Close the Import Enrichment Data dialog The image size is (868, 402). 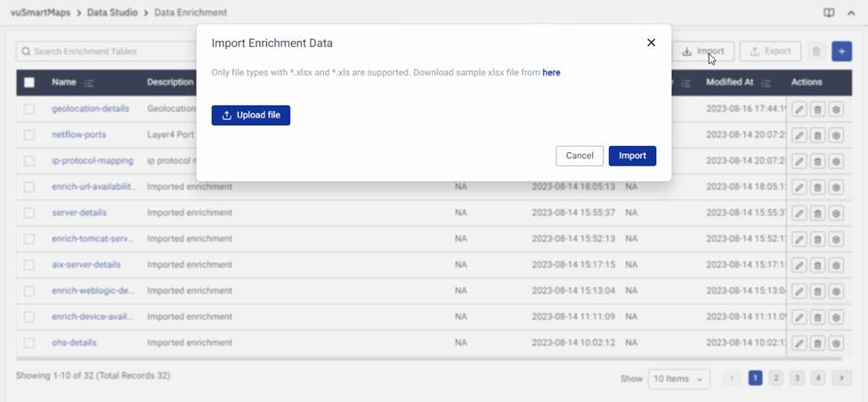coord(651,43)
